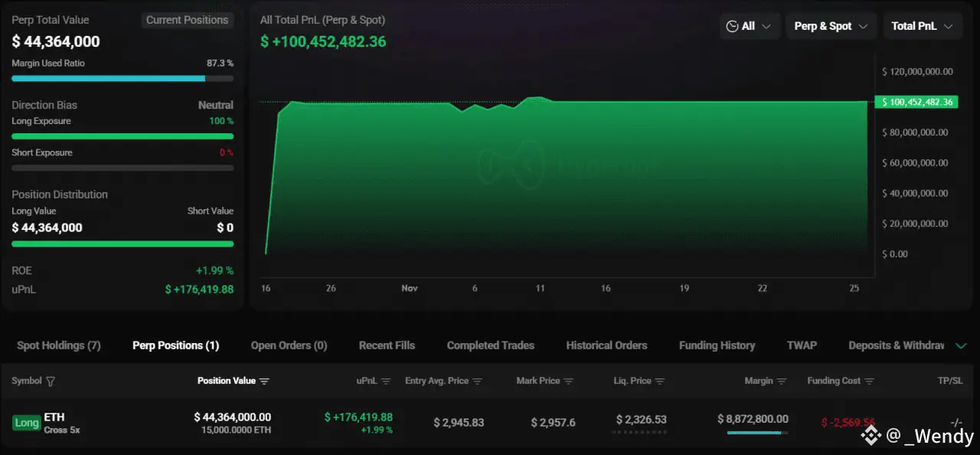980x455 pixels.
Task: Open the All timeframe dropdown
Action: (750, 26)
